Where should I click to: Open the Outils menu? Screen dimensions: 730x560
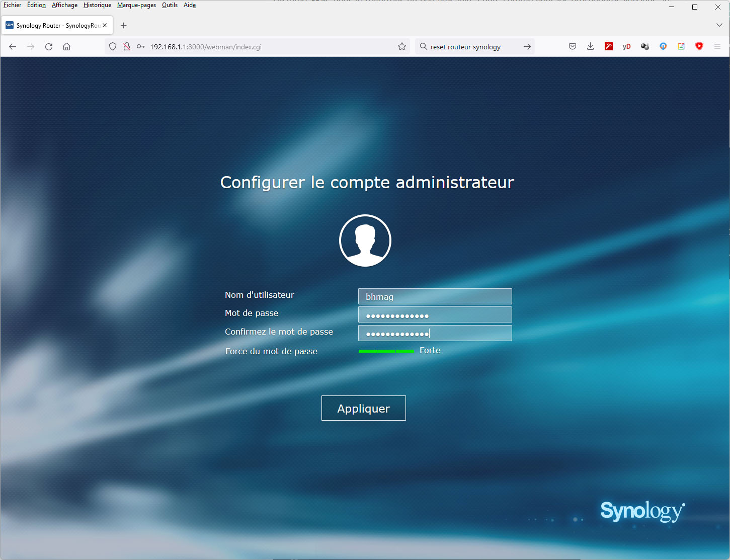click(170, 5)
